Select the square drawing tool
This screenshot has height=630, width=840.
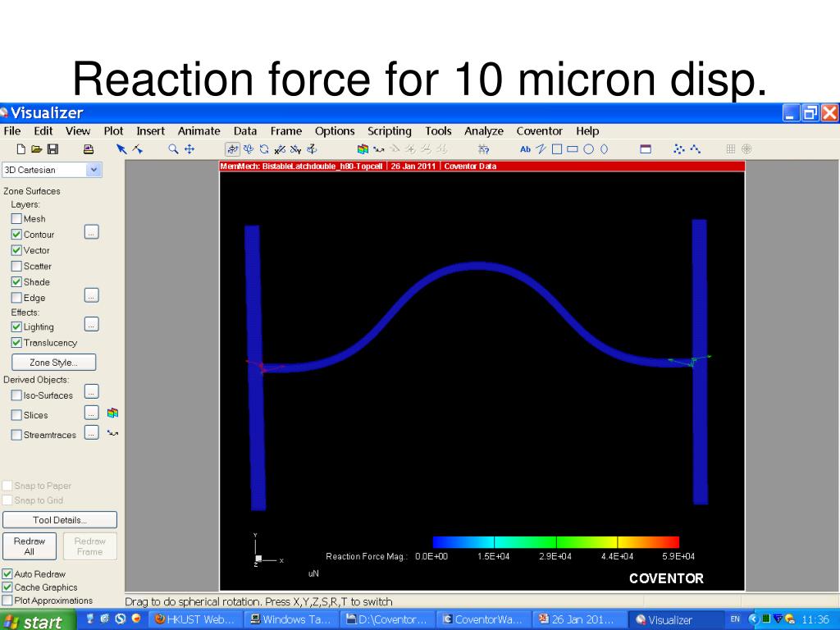557,149
